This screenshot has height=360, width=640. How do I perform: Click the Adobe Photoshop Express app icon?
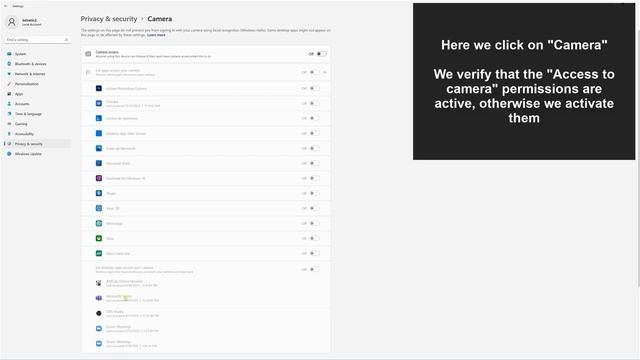point(99,88)
